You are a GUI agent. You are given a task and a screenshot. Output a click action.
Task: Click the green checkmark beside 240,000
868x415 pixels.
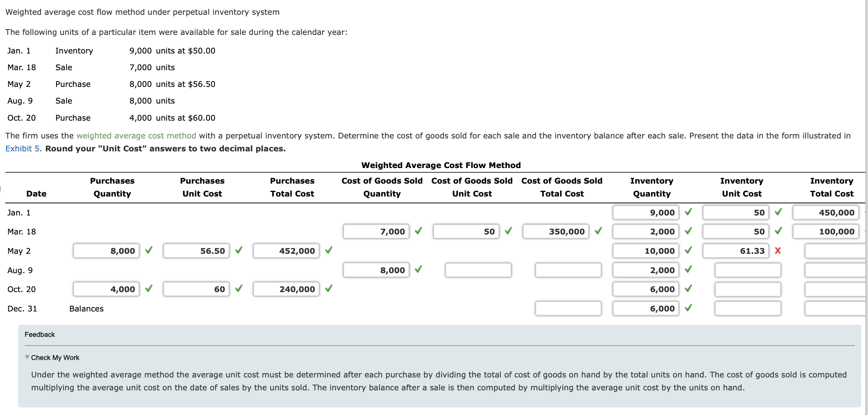(329, 288)
